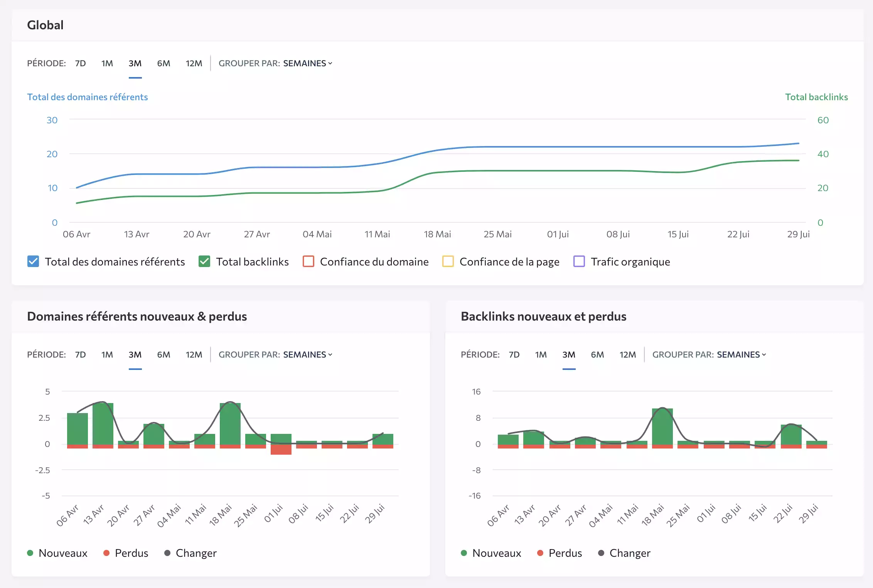Select 1M period in Domaines référents panel

[107, 354]
